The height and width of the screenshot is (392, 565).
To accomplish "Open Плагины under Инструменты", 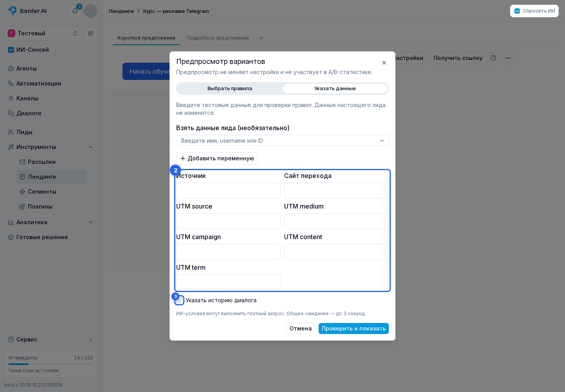I will [51, 207].
